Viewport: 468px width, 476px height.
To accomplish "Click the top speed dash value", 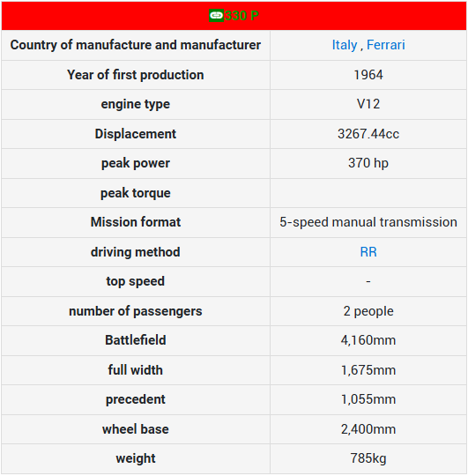I will click(368, 281).
